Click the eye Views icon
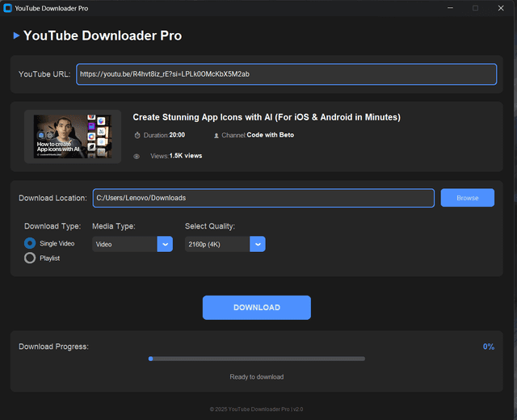The width and height of the screenshot is (517, 420). [x=137, y=156]
